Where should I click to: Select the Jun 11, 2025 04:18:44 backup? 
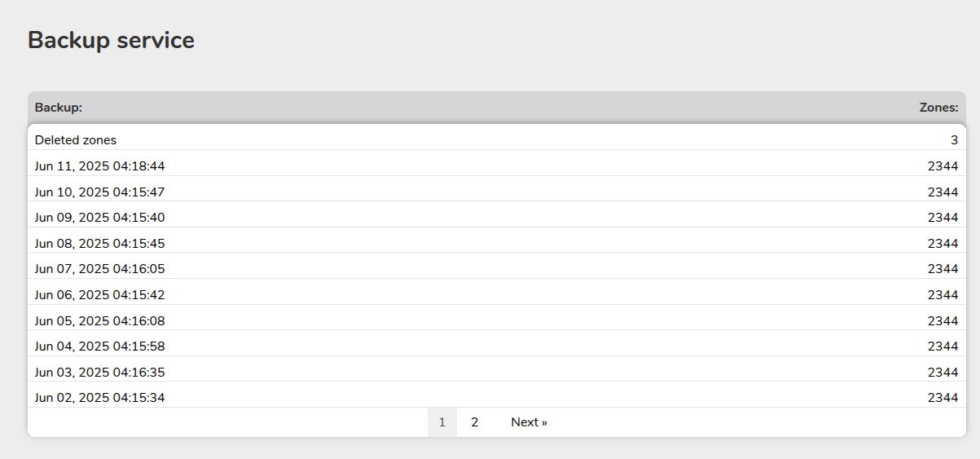pos(99,166)
